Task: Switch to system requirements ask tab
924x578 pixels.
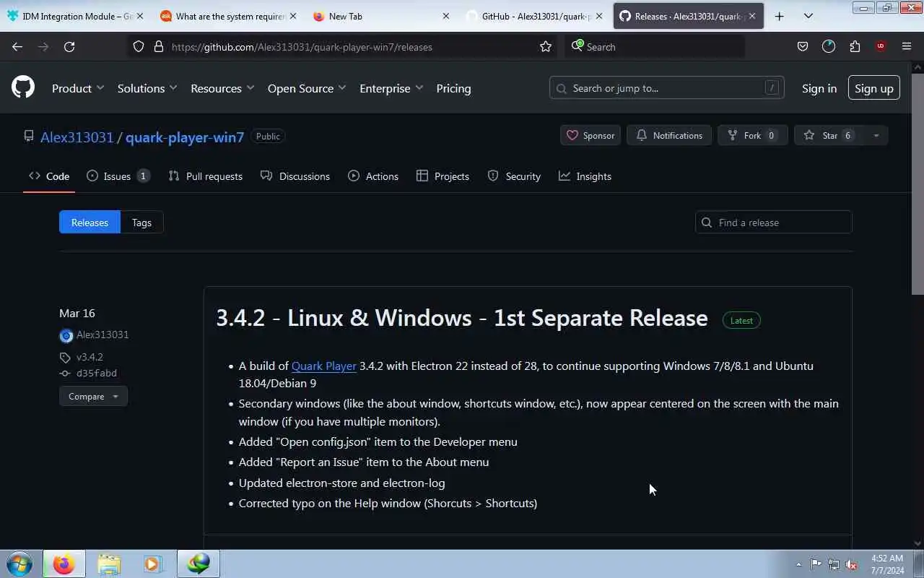Action: click(x=229, y=16)
